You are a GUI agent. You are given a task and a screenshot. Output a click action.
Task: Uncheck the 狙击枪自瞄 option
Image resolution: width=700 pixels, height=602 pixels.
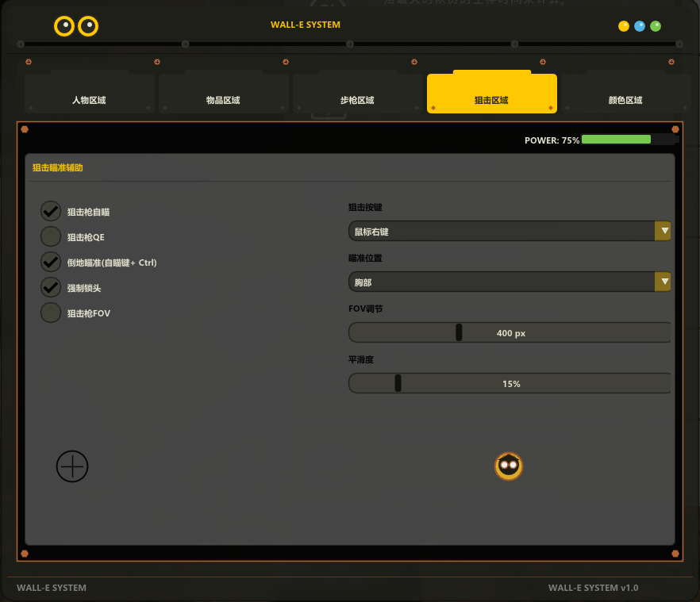51,211
